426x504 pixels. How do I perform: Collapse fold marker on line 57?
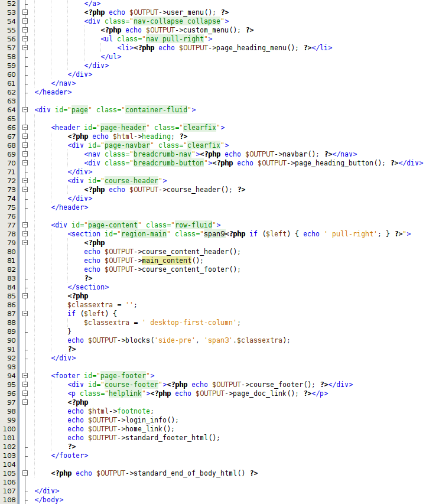pyautogui.click(x=25, y=48)
